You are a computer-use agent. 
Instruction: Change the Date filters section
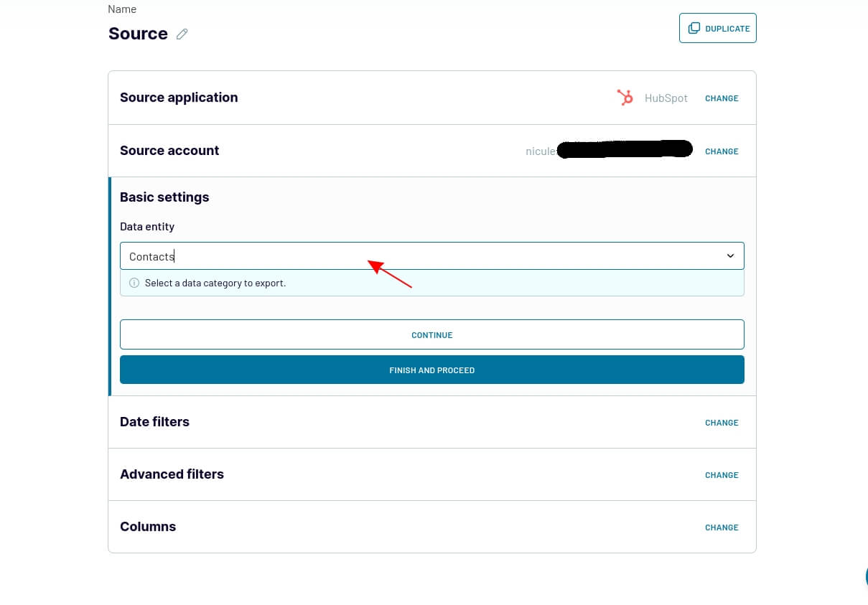pyautogui.click(x=722, y=423)
